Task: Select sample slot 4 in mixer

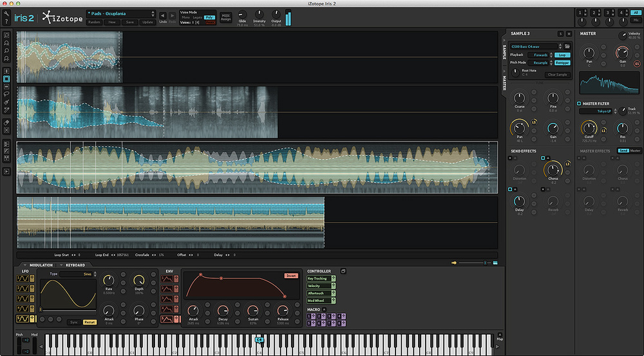Action: [621, 13]
